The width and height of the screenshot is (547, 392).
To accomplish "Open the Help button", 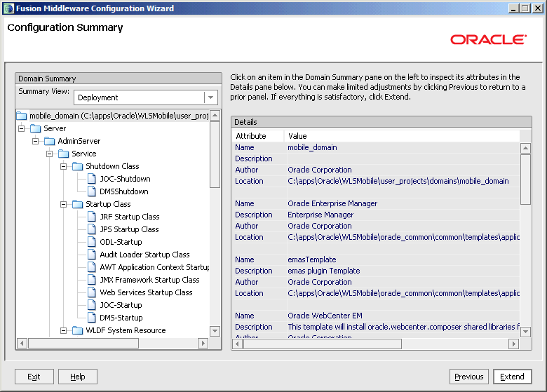I will pos(78,377).
